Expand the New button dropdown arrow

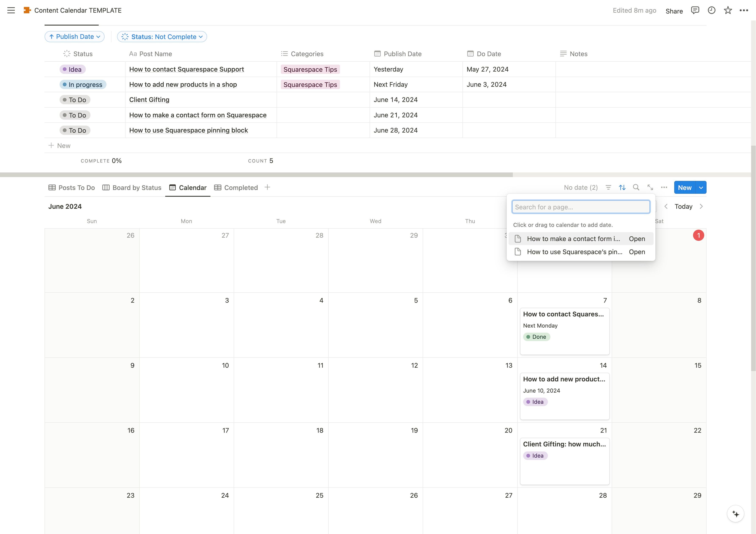point(701,188)
